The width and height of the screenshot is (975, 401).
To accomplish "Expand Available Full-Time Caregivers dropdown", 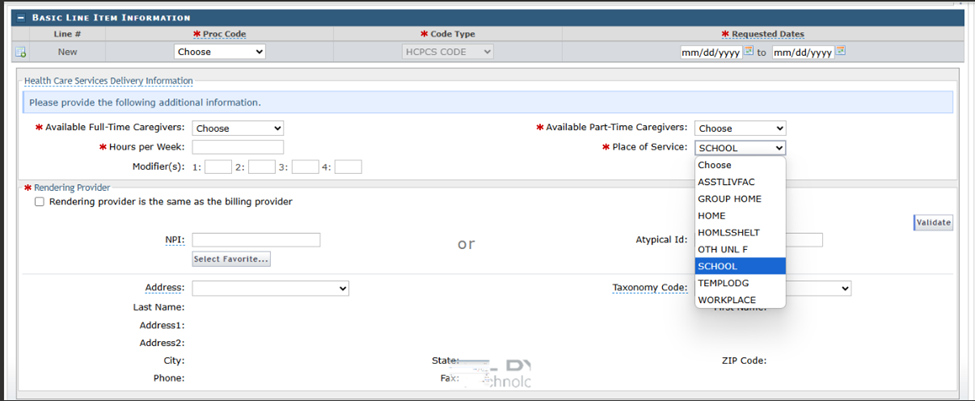I will (x=237, y=128).
